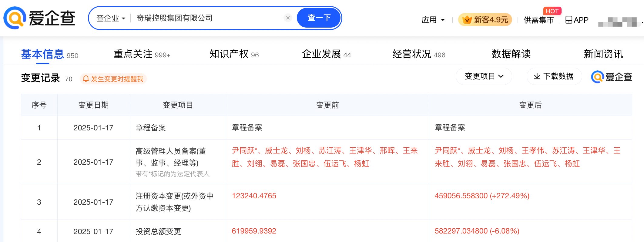Viewport: 644px width, 242px height.
Task: Focus the company name search field
Action: (208, 18)
